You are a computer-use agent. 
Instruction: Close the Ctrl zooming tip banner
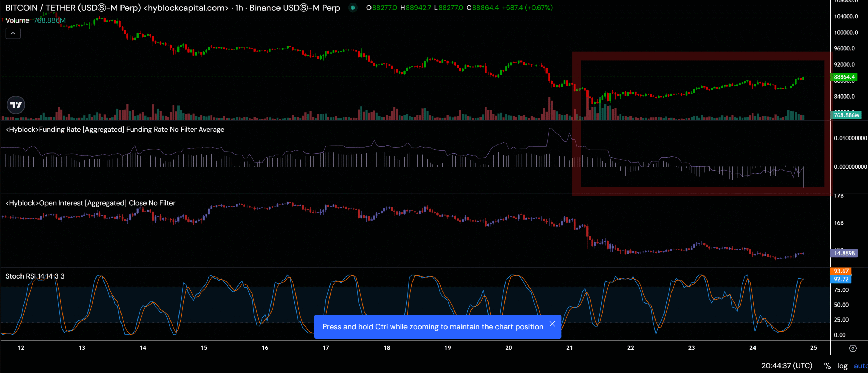click(552, 324)
